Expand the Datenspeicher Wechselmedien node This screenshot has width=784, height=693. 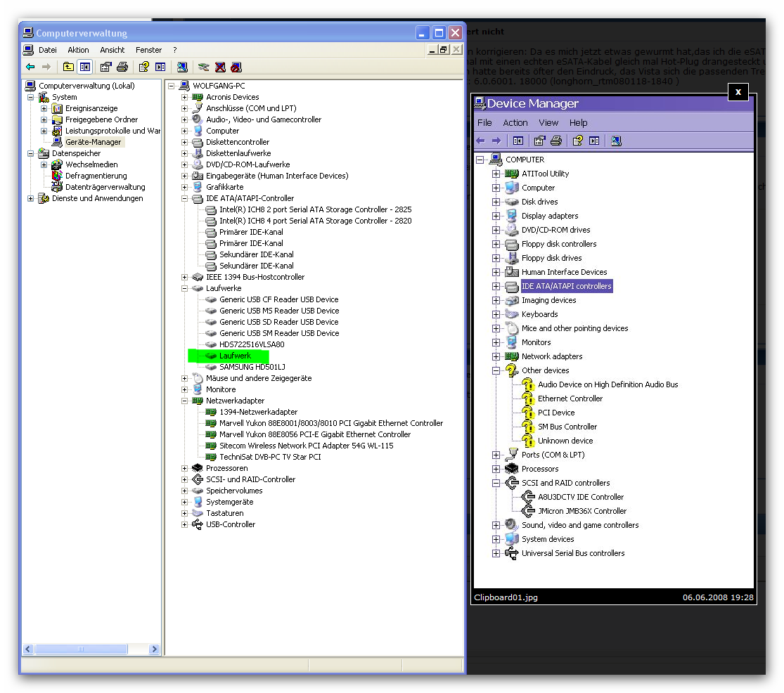(44, 164)
